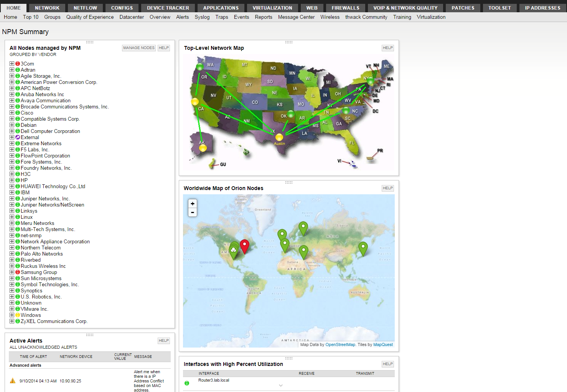
Task: Expand the VMware Inc. group
Action: pos(12,309)
